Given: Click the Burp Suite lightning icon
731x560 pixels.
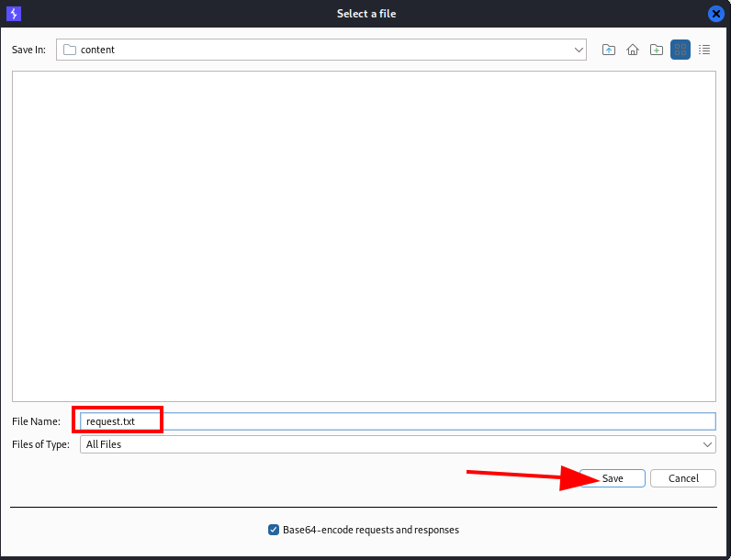Looking at the screenshot, I should [x=14, y=14].
